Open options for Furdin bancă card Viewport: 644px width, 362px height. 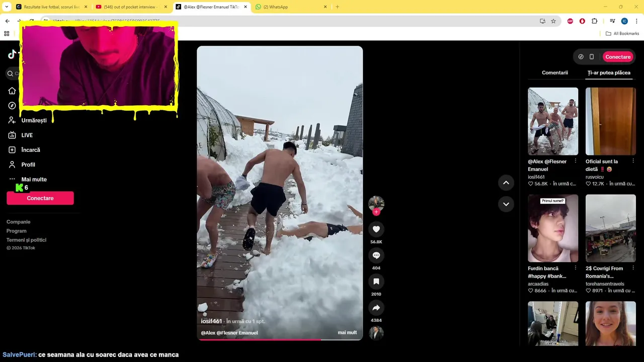(x=576, y=268)
